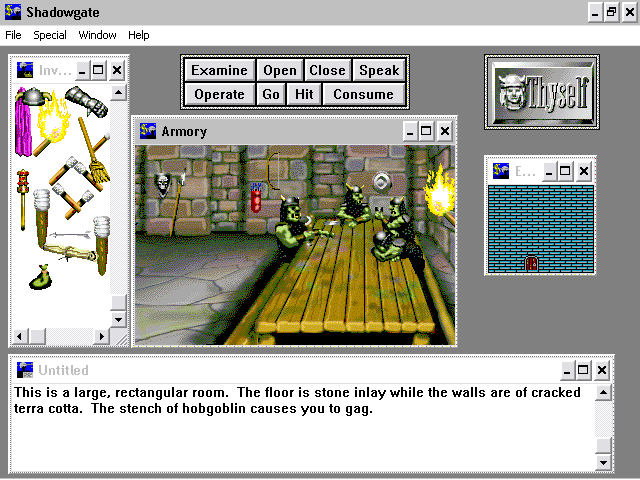The width and height of the screenshot is (640, 480).
Task: Minimize the Exits window
Action: pyautogui.click(x=549, y=171)
